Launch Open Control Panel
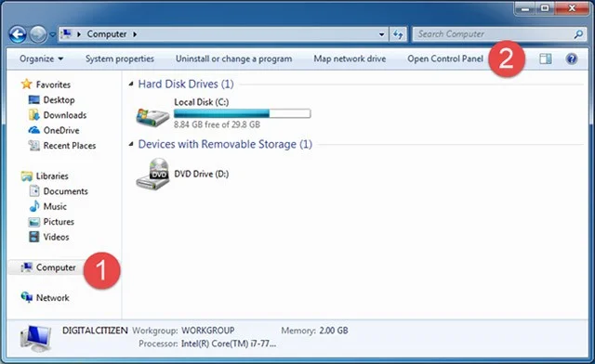 coord(445,58)
